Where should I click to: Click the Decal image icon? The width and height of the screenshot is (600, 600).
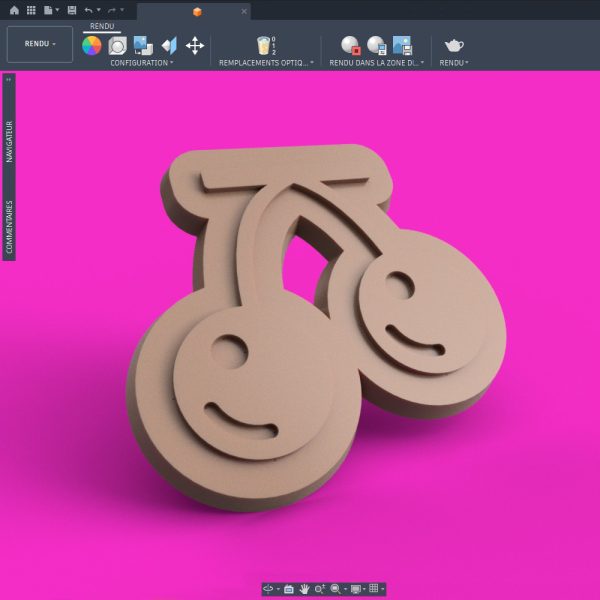[143, 46]
